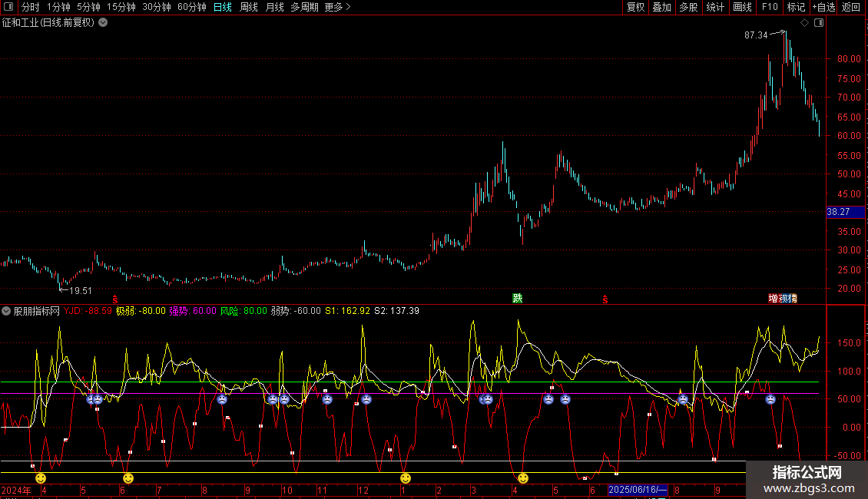Click the green 跌 marker below chart
This screenshot has height=499, width=868.
[518, 298]
